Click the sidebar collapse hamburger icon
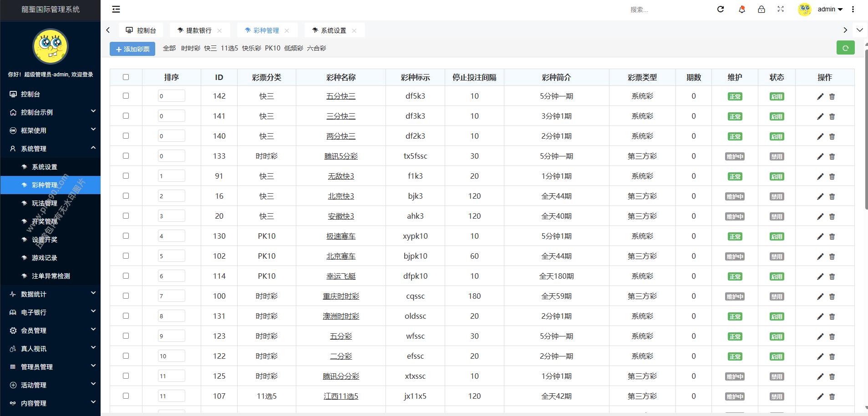The height and width of the screenshot is (416, 868). click(x=116, y=9)
